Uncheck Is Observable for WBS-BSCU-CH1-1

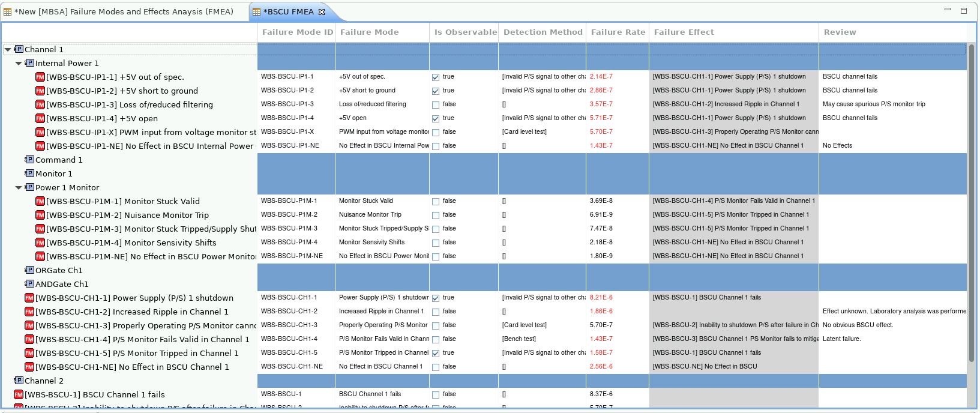point(436,298)
